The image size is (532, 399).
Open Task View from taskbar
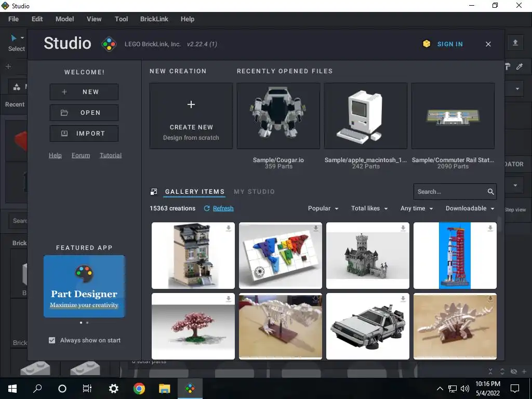87,389
